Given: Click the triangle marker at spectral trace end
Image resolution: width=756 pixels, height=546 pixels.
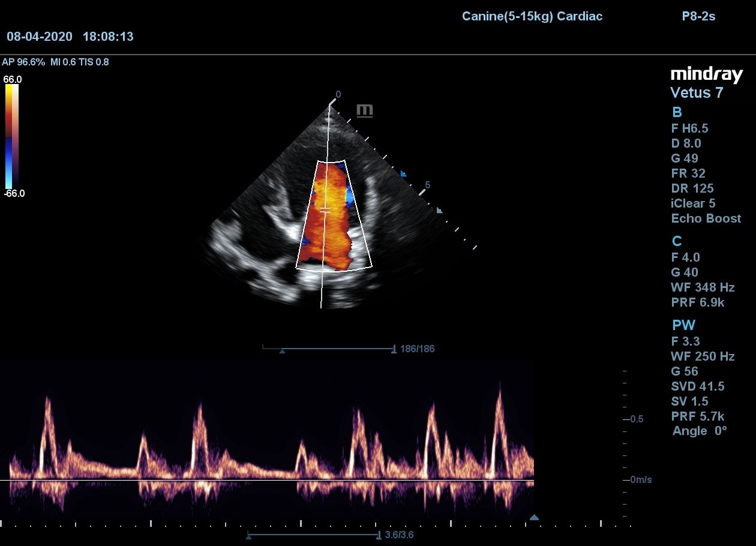Looking at the screenshot, I should [534, 517].
